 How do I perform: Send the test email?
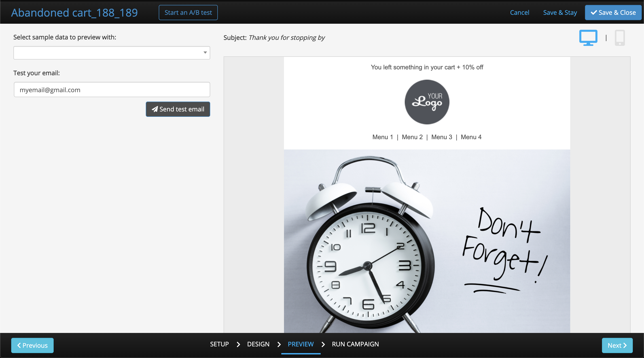[178, 109]
